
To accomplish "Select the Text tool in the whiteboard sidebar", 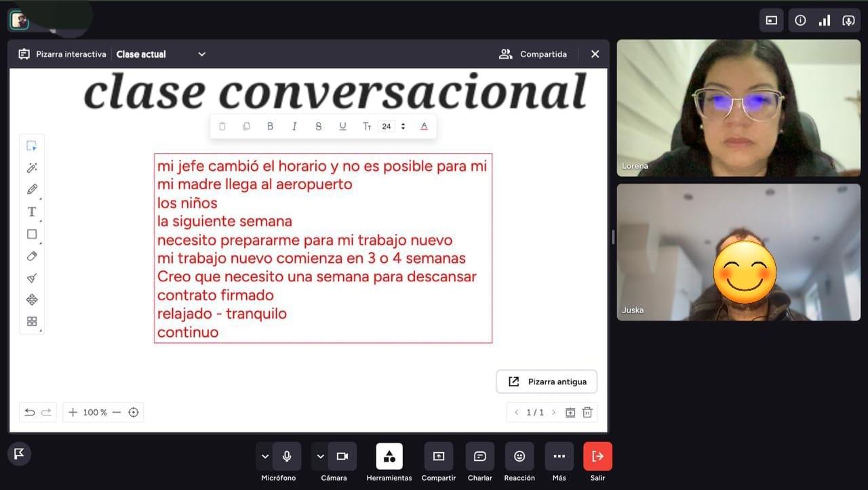I will 32,212.
